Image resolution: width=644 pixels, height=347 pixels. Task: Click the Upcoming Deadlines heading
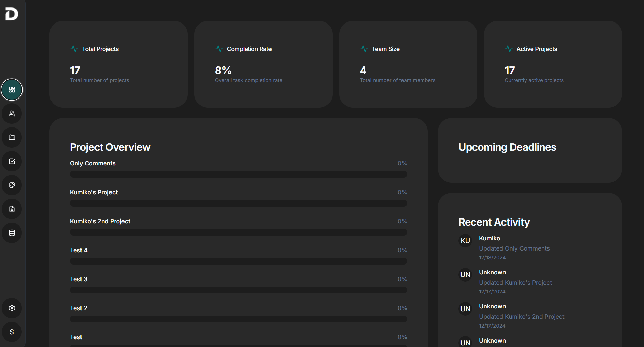[507, 147]
